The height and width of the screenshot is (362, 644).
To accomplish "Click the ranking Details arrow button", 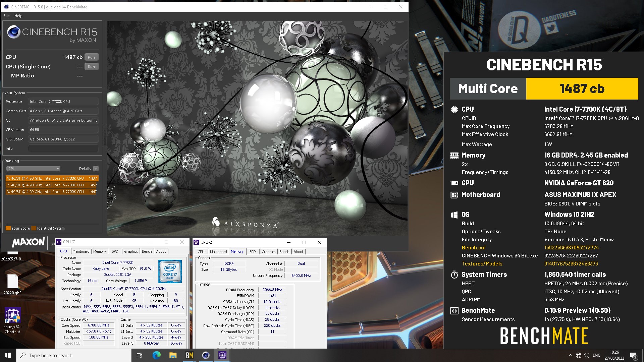I will coord(96,169).
